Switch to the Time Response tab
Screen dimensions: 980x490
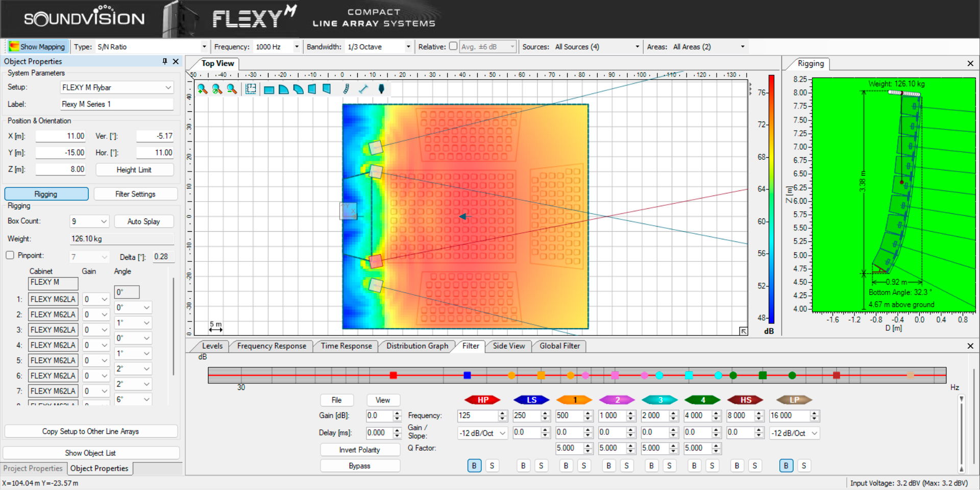346,346
